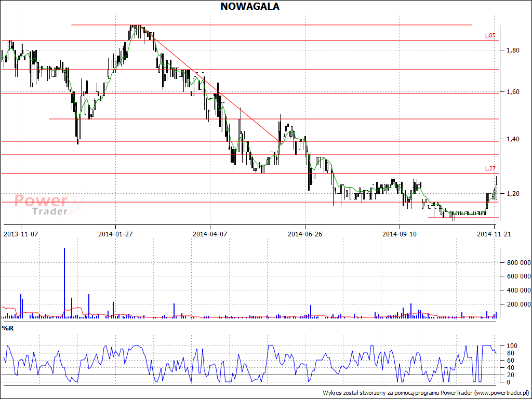Viewport: 532px width, 399px height.
Task: Click the 2014-01-27 date label
Action: click(x=115, y=234)
